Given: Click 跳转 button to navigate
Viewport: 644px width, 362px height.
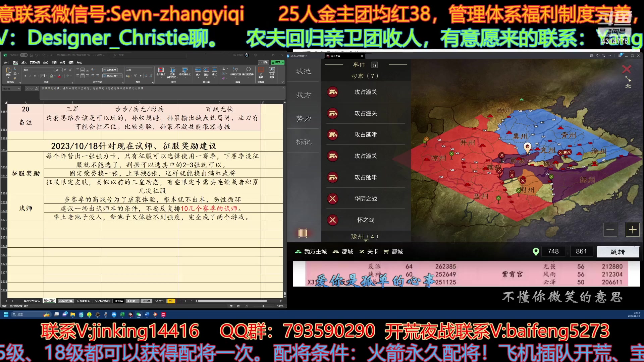Looking at the screenshot, I should 616,251.
